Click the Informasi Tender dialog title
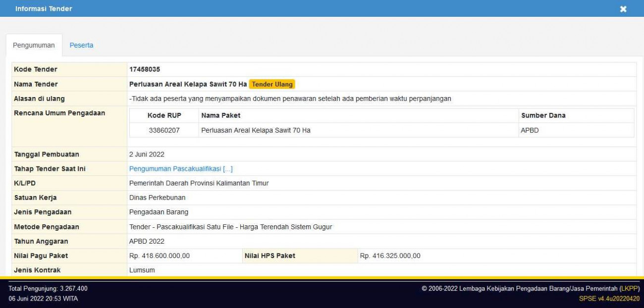644x308 pixels. click(x=44, y=9)
